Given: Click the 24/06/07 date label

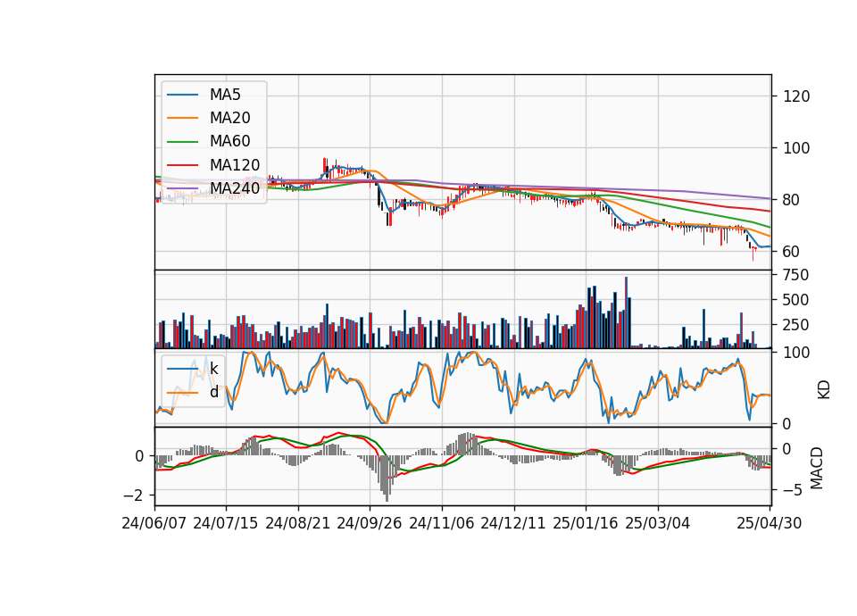Looking at the screenshot, I should (154, 524).
